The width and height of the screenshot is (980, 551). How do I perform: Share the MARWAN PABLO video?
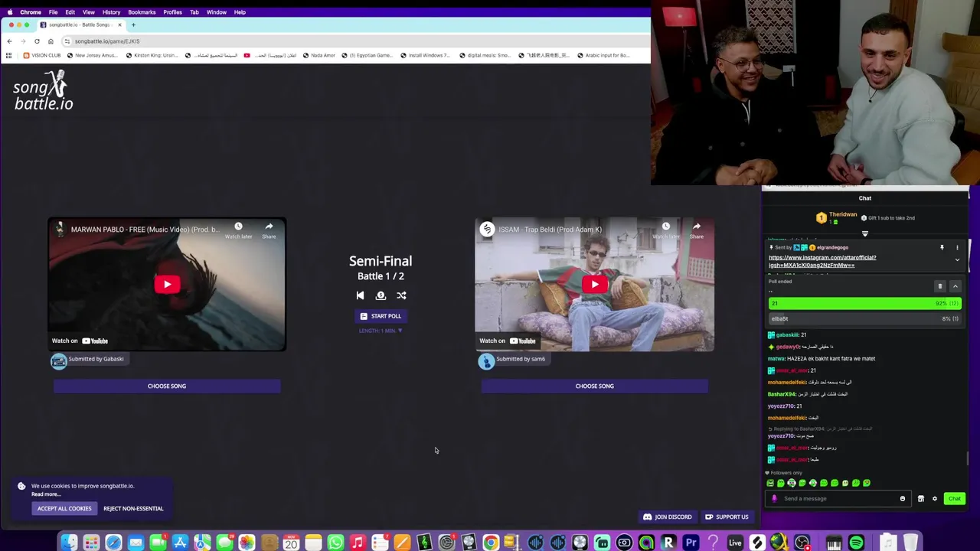(x=269, y=230)
